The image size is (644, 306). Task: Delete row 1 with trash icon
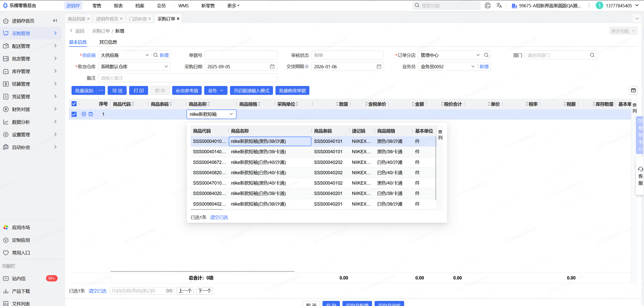pos(91,114)
